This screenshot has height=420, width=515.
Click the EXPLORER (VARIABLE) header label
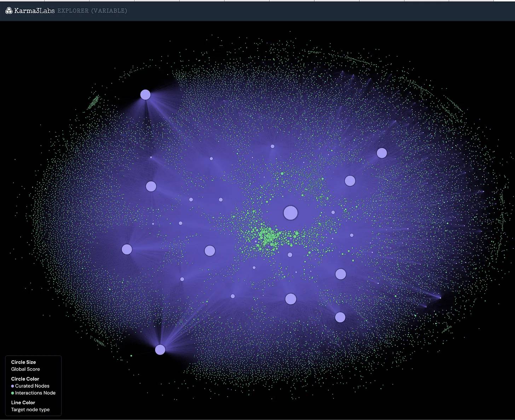[92, 11]
